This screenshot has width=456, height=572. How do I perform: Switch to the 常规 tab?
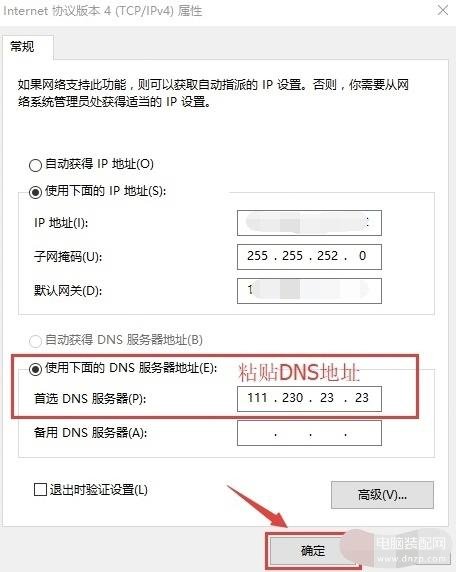[22, 47]
